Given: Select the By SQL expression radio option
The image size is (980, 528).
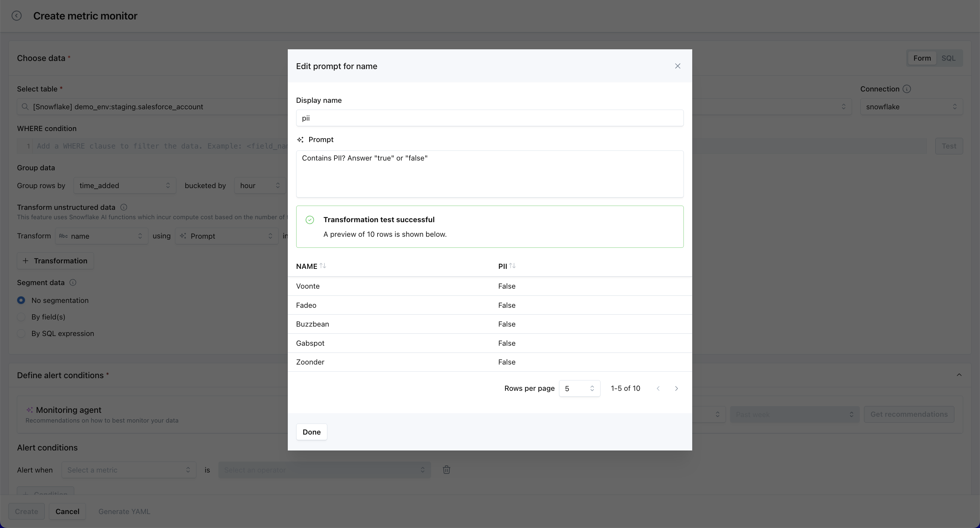Looking at the screenshot, I should click(21, 333).
